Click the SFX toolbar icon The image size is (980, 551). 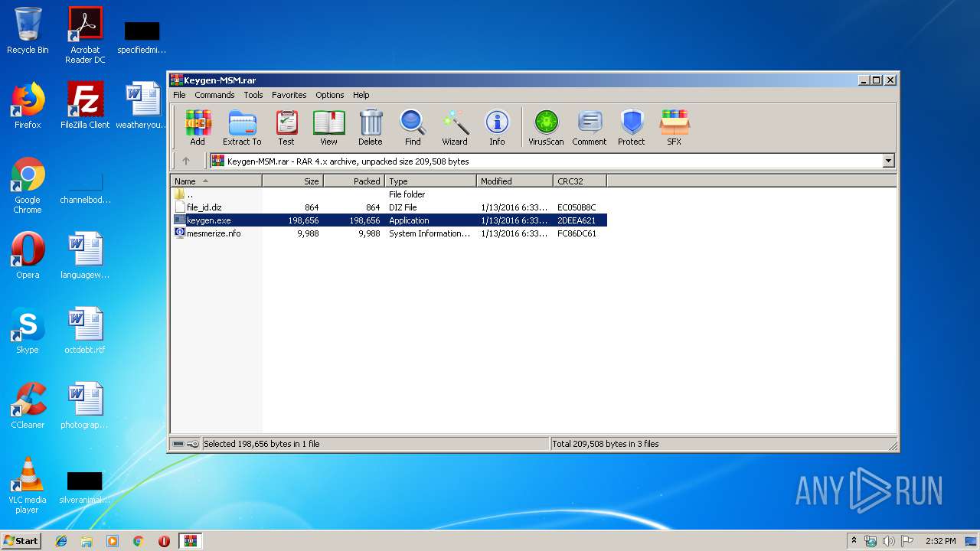point(674,127)
